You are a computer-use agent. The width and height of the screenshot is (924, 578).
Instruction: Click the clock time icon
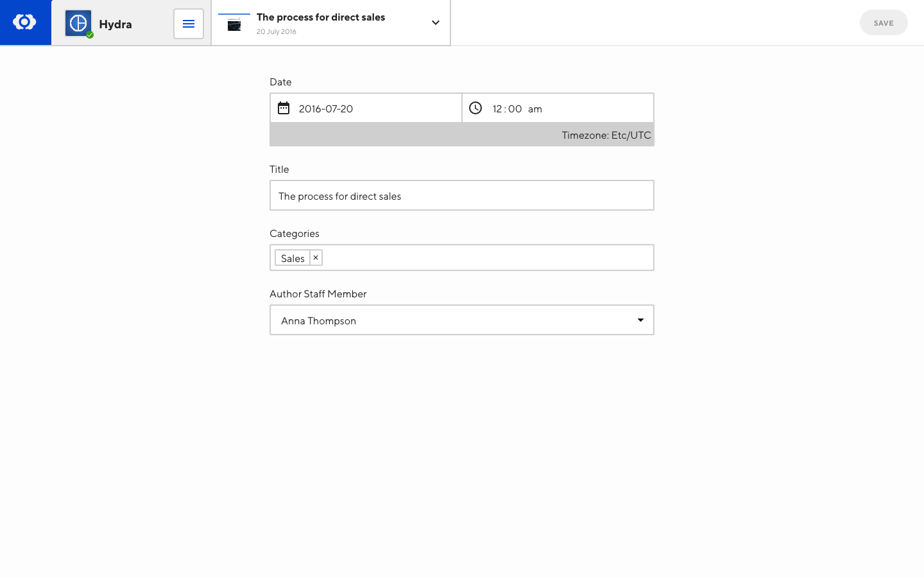[x=475, y=108]
